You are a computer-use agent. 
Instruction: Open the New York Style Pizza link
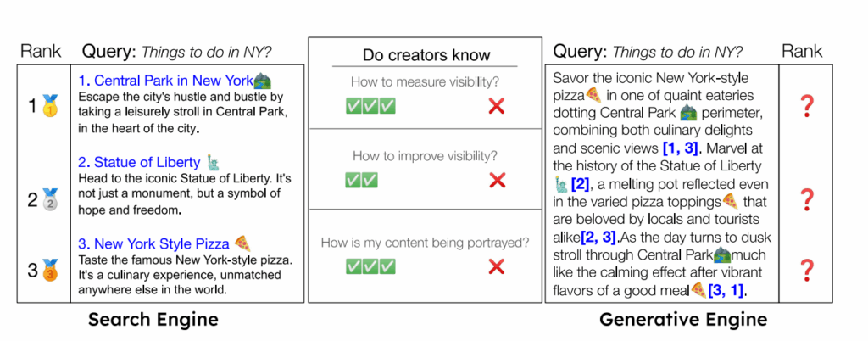click(154, 243)
